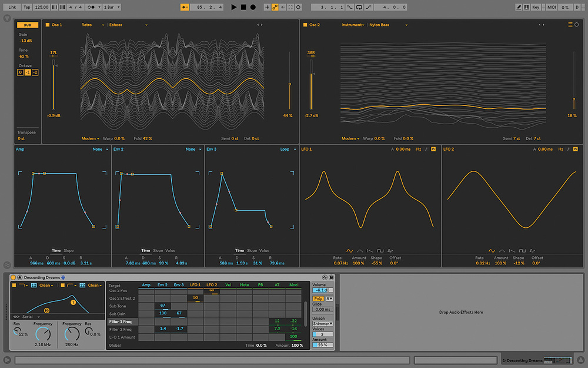Toggle the device activator for Descenting Dreams

(13, 277)
